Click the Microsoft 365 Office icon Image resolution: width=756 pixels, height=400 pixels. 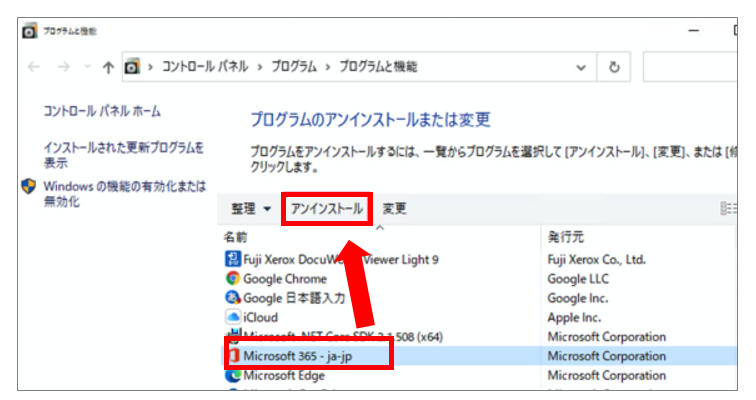234,356
